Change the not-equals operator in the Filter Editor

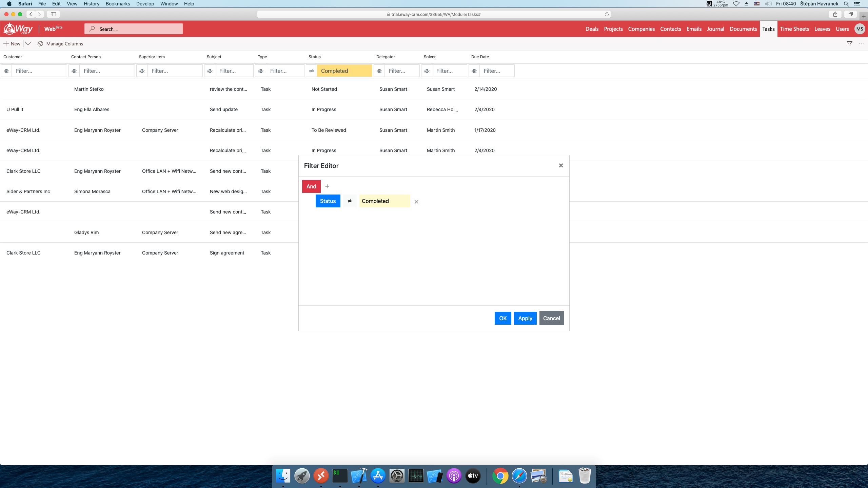[350, 201]
